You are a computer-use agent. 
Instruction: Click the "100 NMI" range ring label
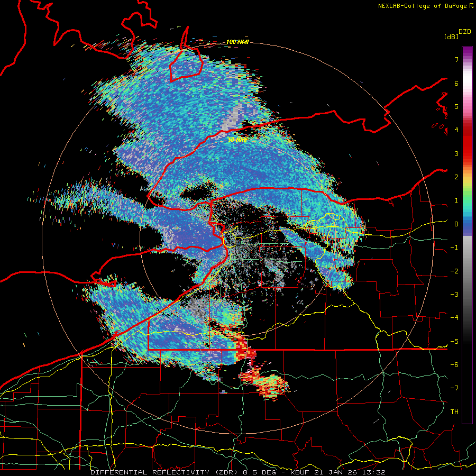click(237, 42)
